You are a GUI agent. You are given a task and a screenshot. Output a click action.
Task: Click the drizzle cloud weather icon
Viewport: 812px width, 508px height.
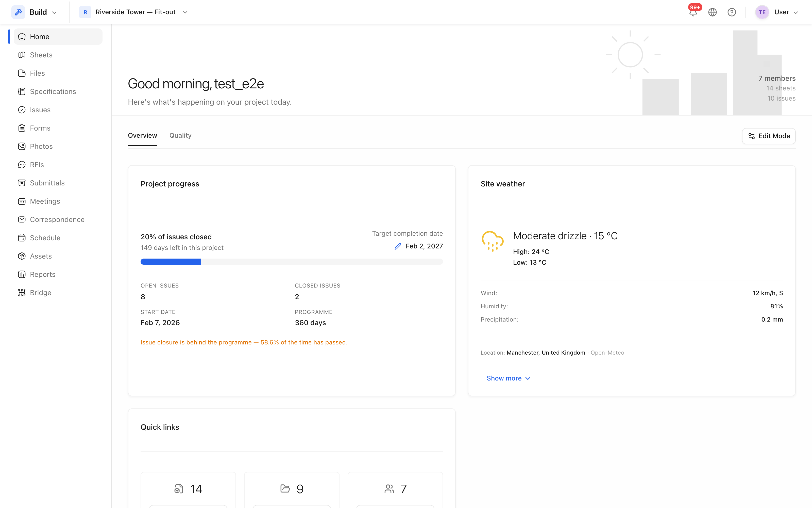[493, 241]
